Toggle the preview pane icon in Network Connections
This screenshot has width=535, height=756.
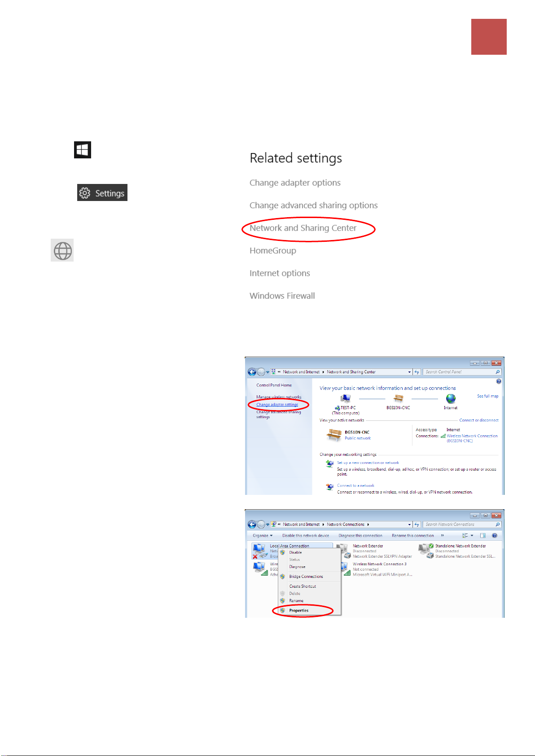pyautogui.click(x=483, y=535)
